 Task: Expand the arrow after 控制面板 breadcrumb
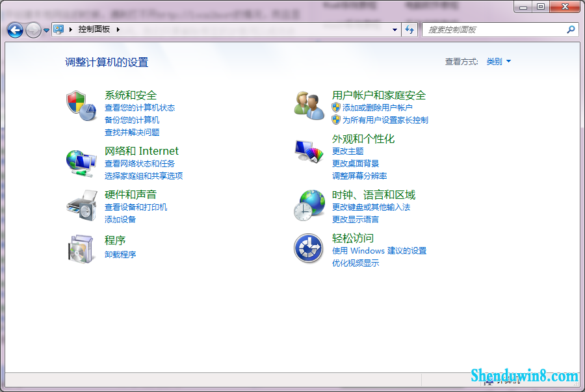118,29
